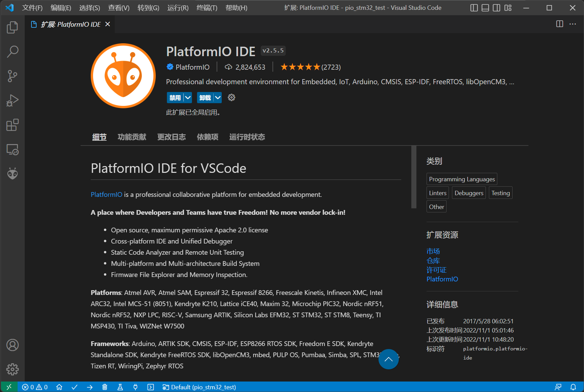
Task: Open the 文件(F) menu
Action: pyautogui.click(x=32, y=8)
